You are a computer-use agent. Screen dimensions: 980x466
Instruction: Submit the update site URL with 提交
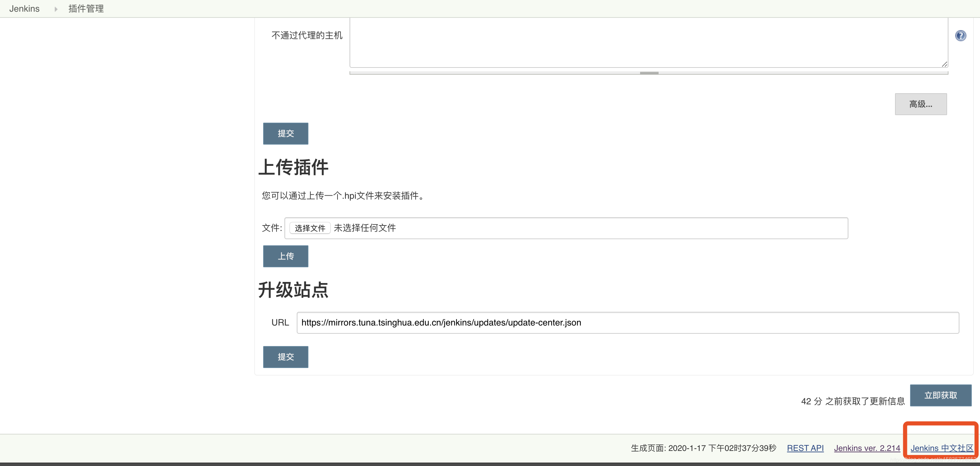click(286, 357)
